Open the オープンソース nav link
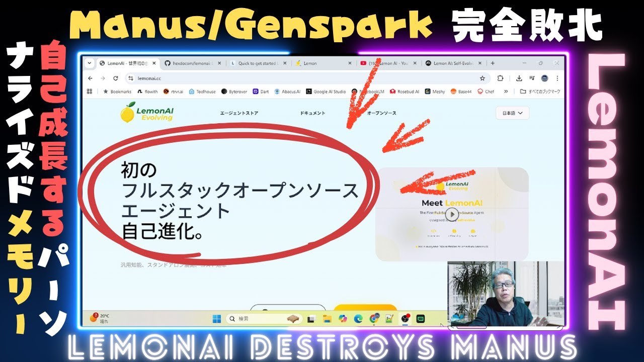644x362 pixels. (x=381, y=113)
